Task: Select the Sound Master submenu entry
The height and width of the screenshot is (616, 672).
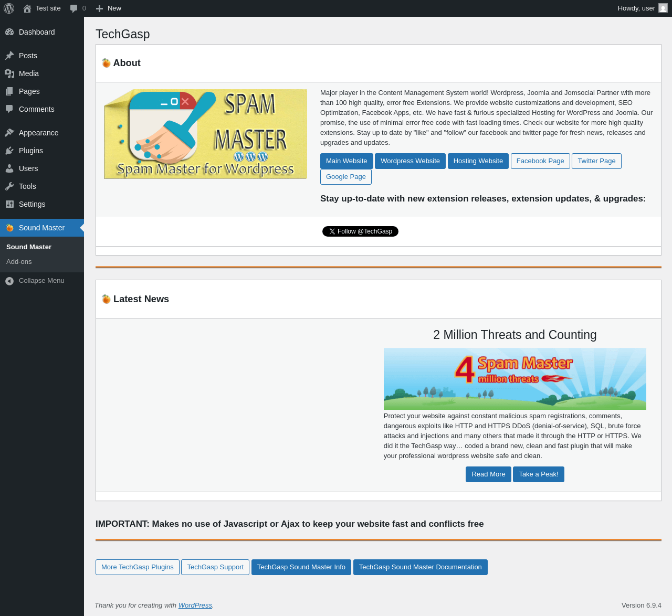Action: pos(29,247)
